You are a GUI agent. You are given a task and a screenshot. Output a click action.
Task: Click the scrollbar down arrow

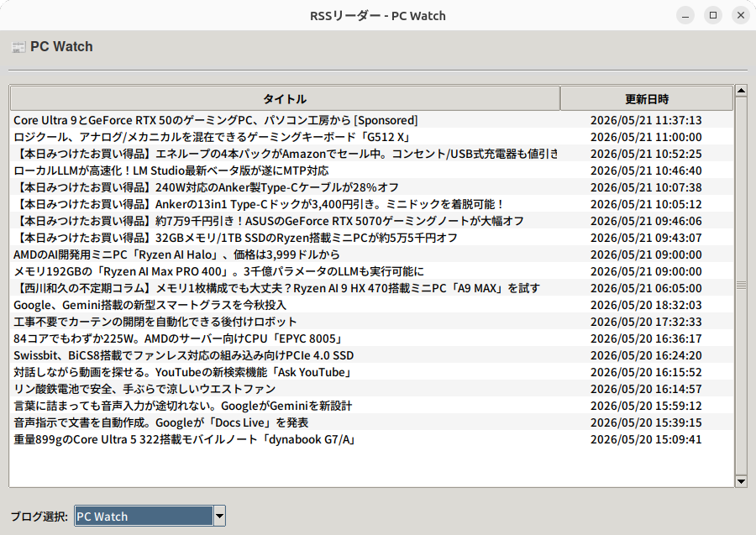pos(741,481)
